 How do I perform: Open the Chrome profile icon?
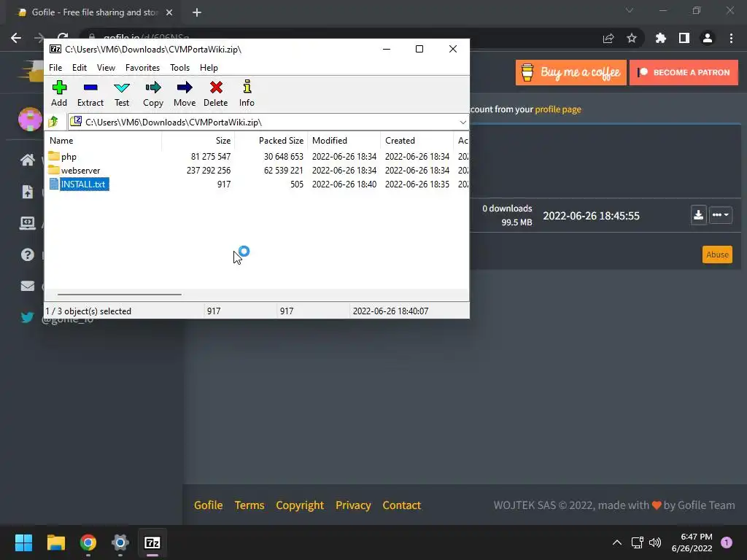click(708, 38)
